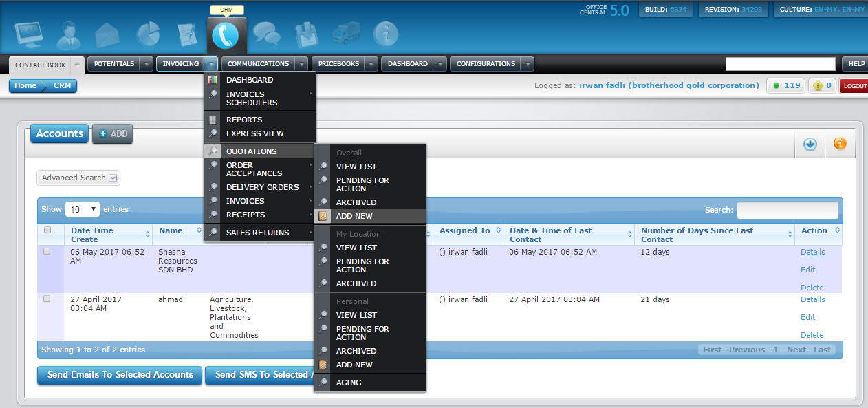
Task: Sort by Date Time Create column arrows
Action: coord(147,235)
